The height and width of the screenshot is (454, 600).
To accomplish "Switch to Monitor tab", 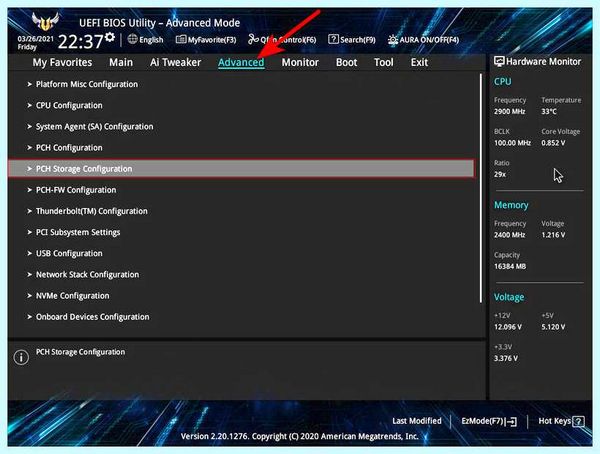I will pos(300,62).
